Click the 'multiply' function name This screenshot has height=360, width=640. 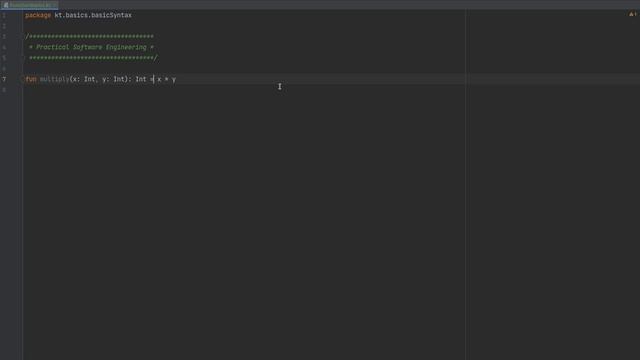point(54,79)
